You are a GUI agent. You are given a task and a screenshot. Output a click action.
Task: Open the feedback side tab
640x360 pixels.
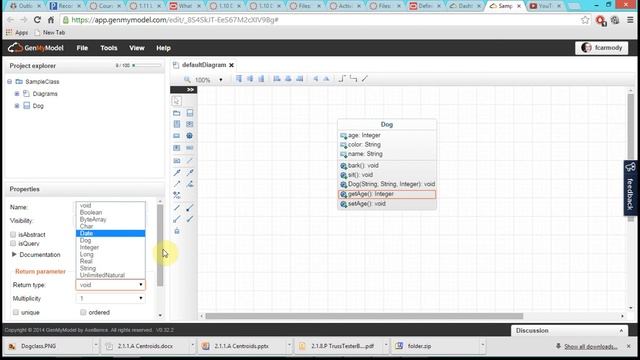(631, 188)
